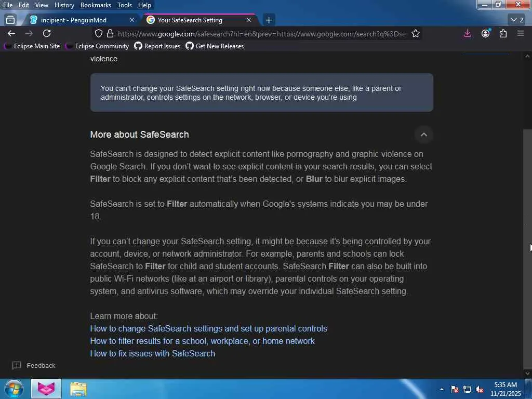
Task: Click the More about SafeSearch heading
Action: (x=139, y=135)
